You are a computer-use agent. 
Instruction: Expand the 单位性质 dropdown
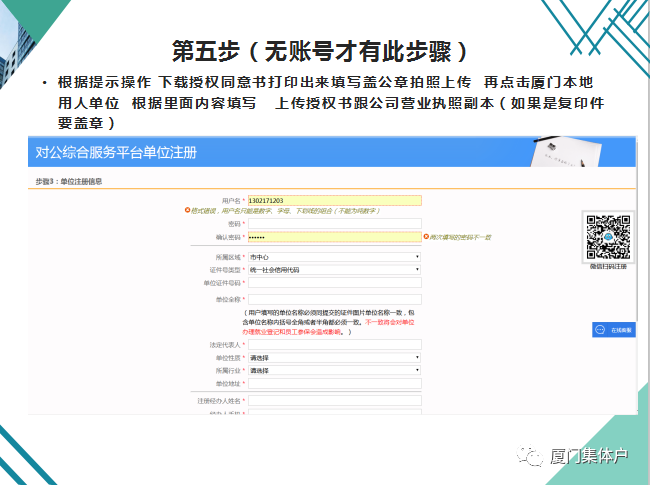[x=334, y=357]
